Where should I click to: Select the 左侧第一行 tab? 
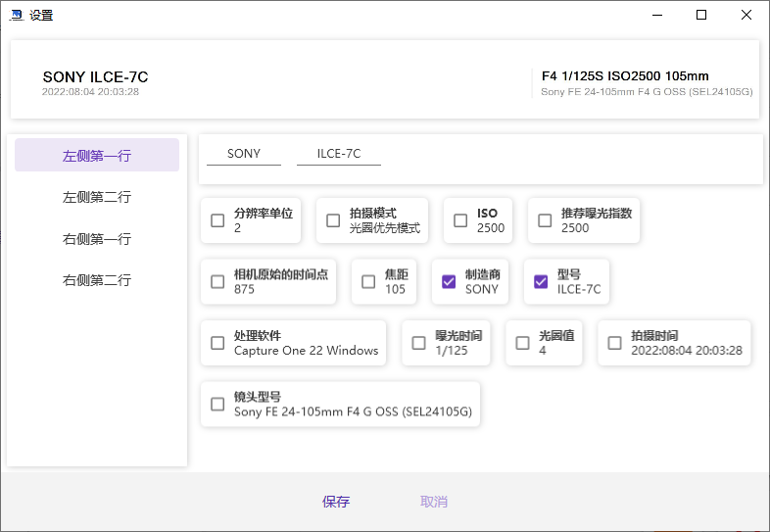click(97, 155)
